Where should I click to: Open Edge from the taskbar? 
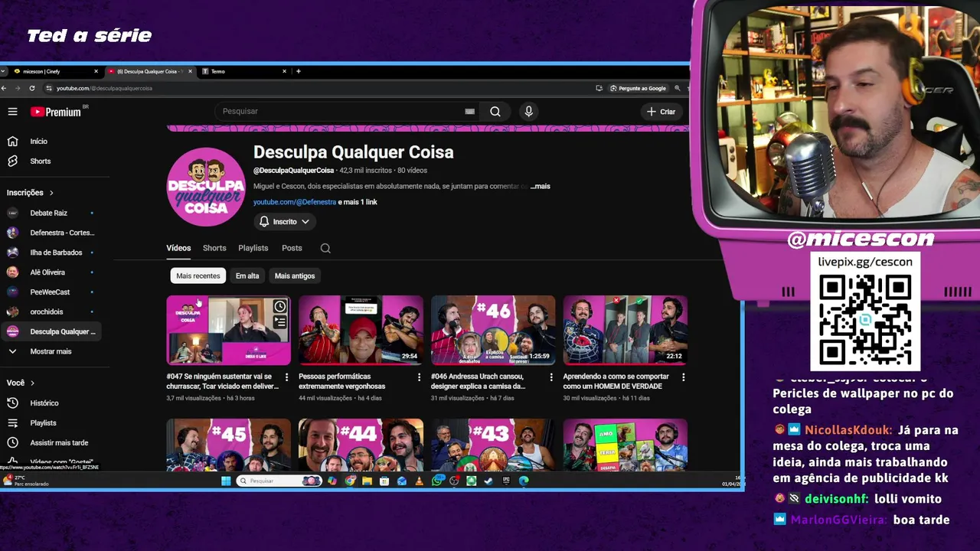tap(524, 481)
